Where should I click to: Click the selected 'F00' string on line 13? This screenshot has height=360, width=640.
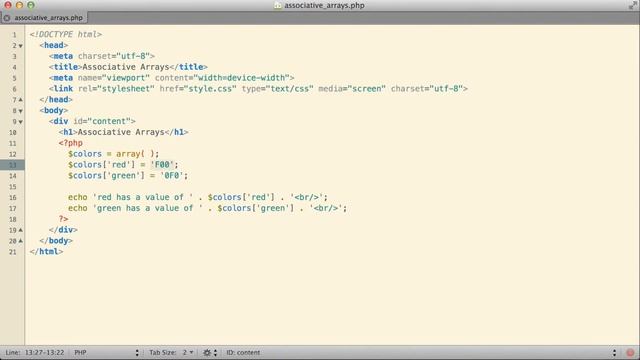(x=162, y=165)
